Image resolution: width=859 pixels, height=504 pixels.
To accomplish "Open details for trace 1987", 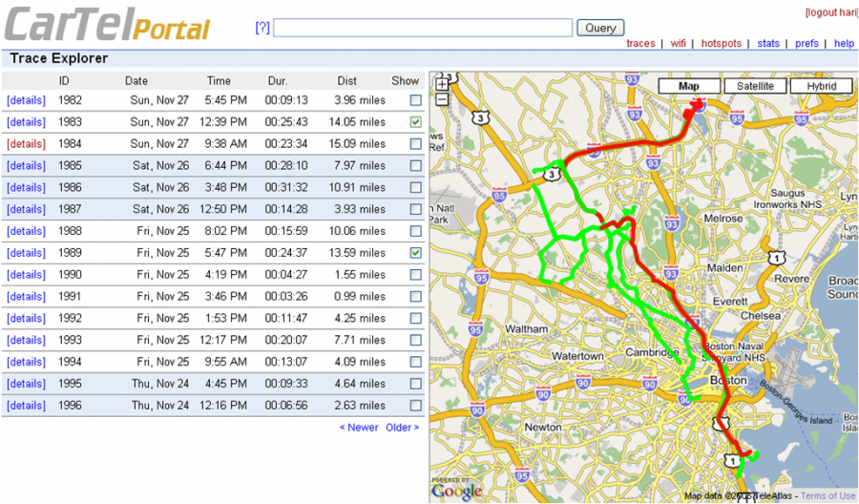I will pos(27,209).
